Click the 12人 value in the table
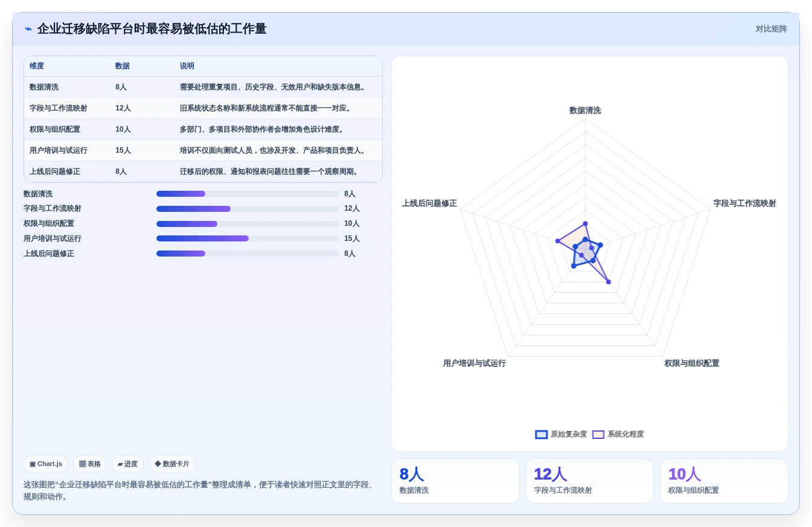The image size is (812, 527). pyautogui.click(x=123, y=108)
